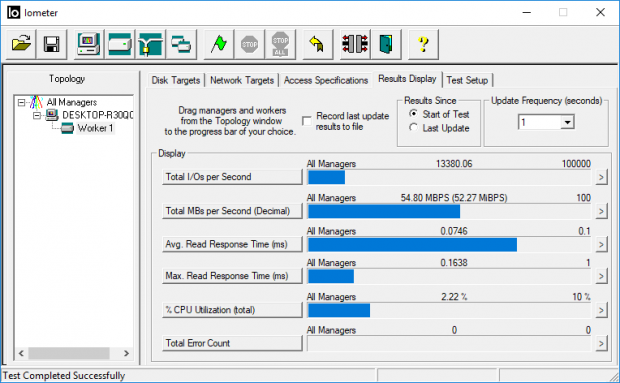Click Update Frequency value field
This screenshot has width=620, height=383.
(539, 122)
